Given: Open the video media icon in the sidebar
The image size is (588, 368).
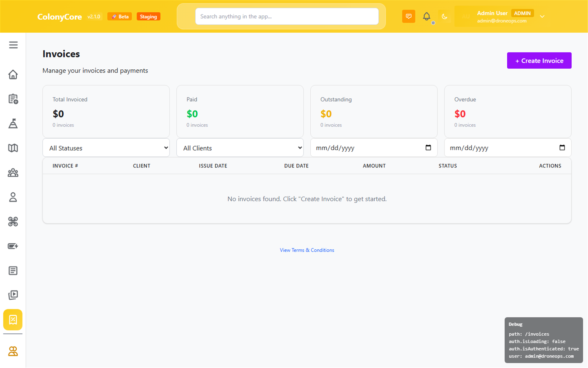Looking at the screenshot, I should (13, 295).
